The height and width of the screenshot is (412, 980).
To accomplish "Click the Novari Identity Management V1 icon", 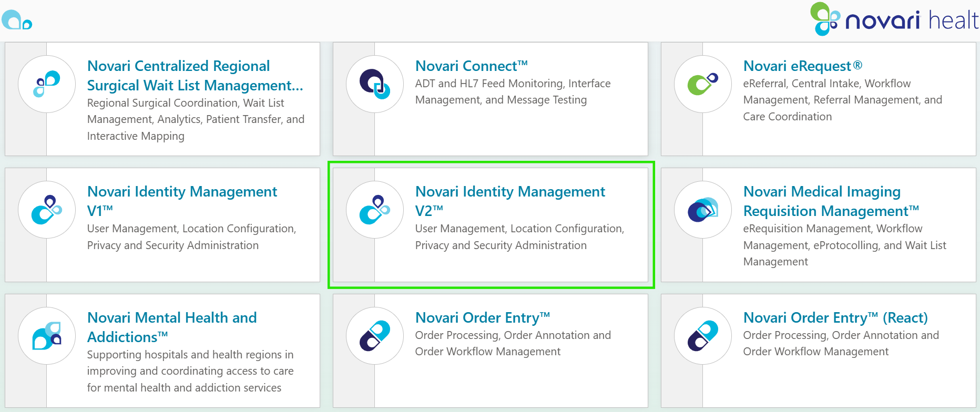I will pos(47,210).
